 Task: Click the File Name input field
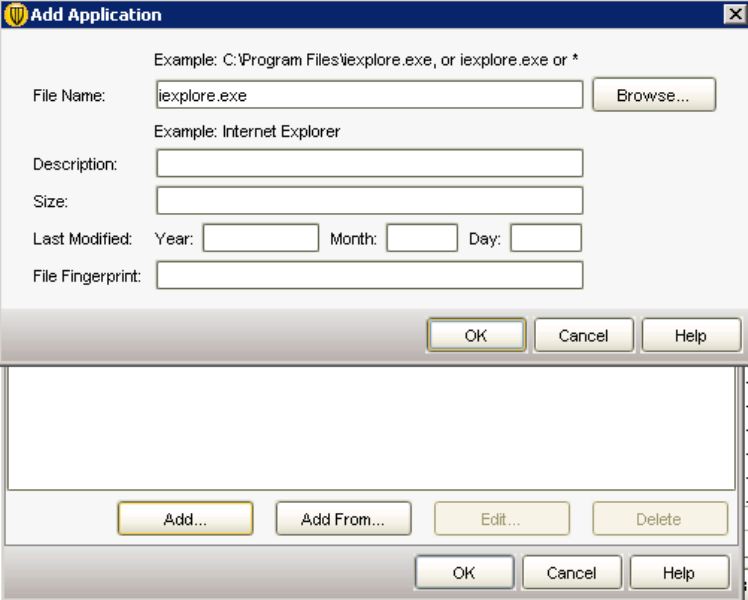click(x=370, y=94)
